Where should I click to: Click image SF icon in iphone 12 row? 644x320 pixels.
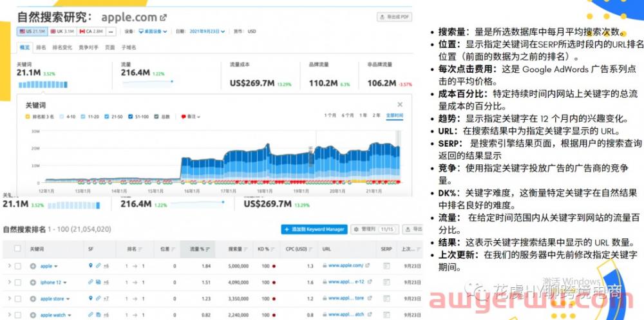point(99,282)
